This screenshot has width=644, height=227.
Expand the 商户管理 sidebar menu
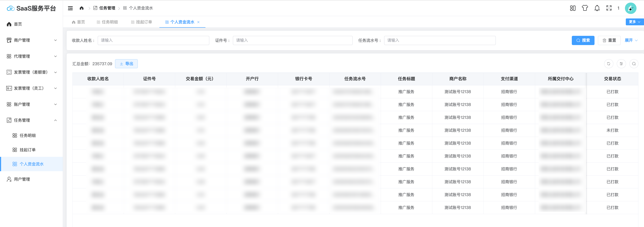(x=31, y=40)
